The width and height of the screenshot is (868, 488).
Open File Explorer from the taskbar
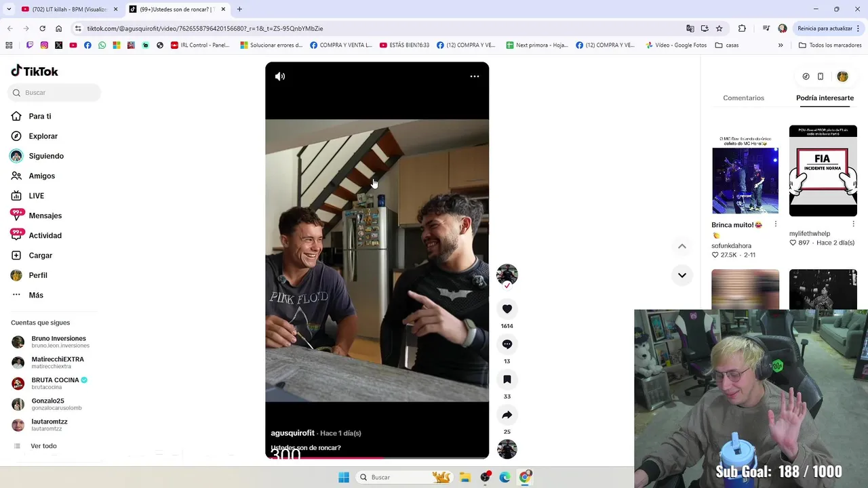point(465,477)
